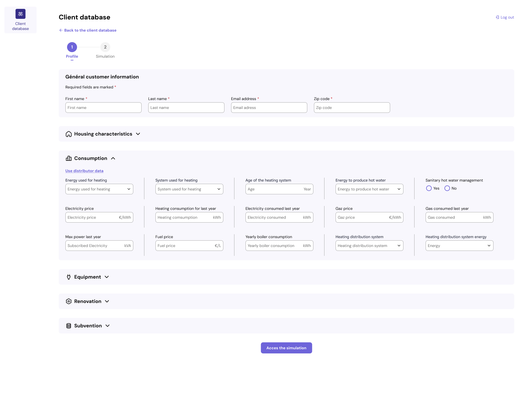Select Yes for sanitary hot water management
This screenshot has width=532, height=395.
(429, 188)
